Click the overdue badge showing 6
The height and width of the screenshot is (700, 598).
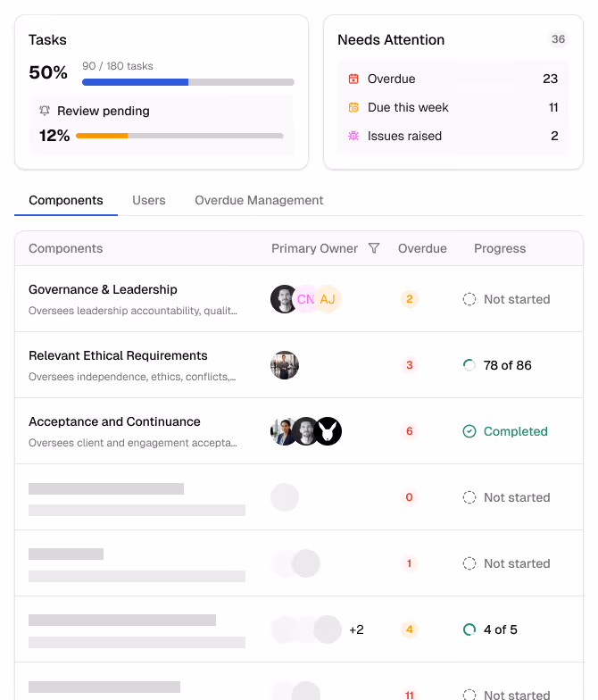click(409, 431)
